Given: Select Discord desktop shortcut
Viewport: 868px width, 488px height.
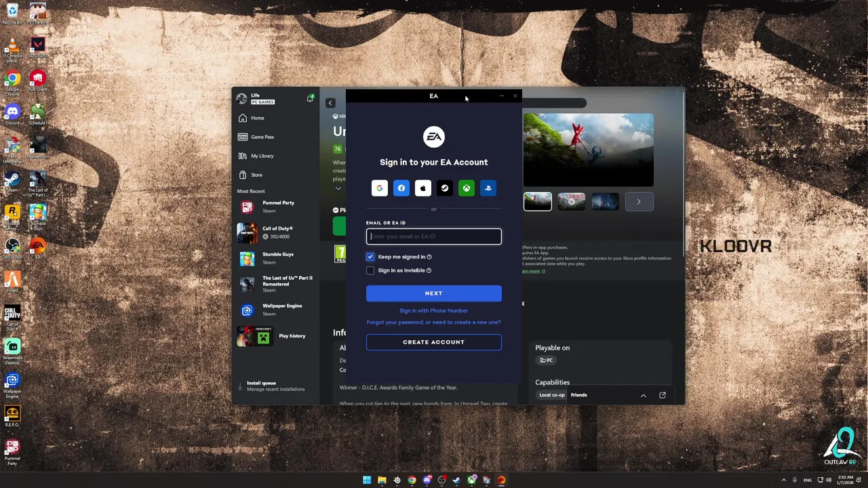Looking at the screenshot, I should tap(12, 114).
